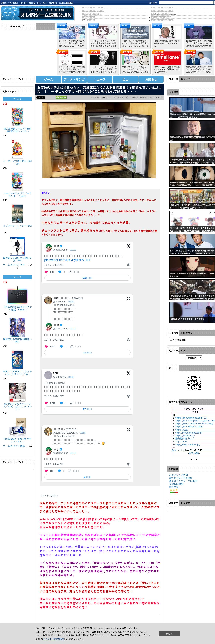Open the コメント（216）link

click(x=121, y=97)
